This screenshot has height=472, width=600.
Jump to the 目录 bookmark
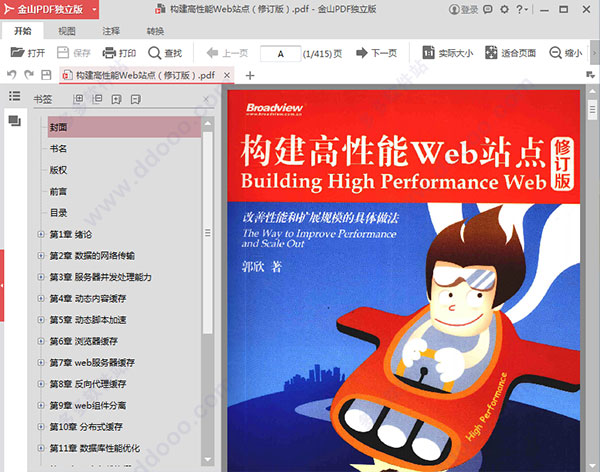click(x=58, y=213)
